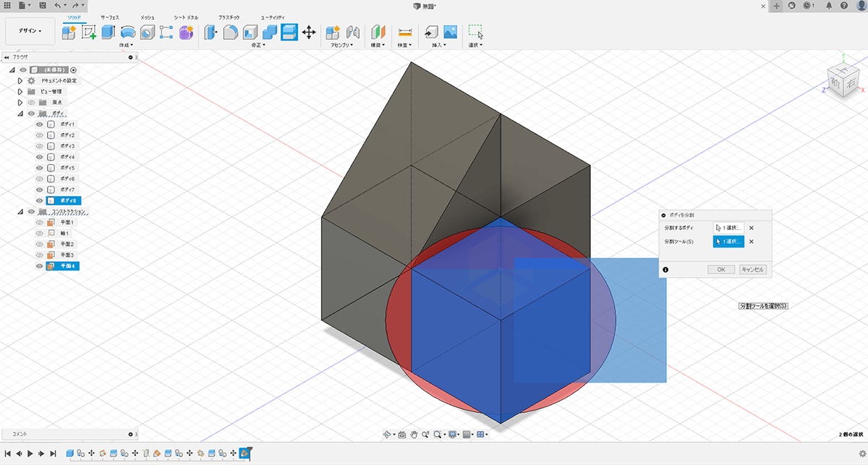The image size is (868, 465).
Task: Expand the ドキュメントの設定 node
Action: click(20, 81)
